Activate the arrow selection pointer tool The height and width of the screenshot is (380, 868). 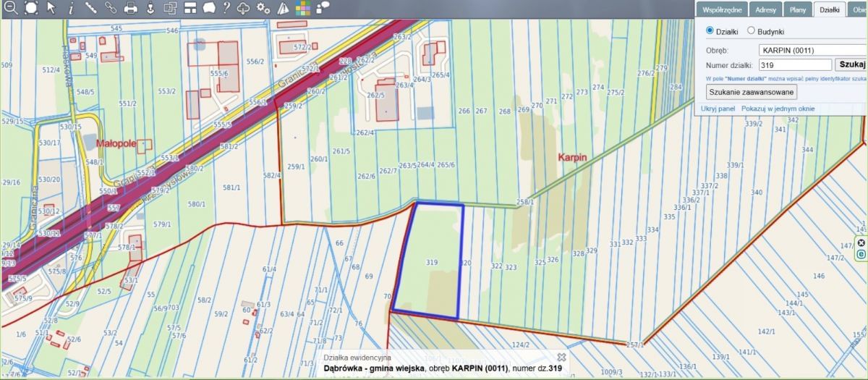pos(51,9)
